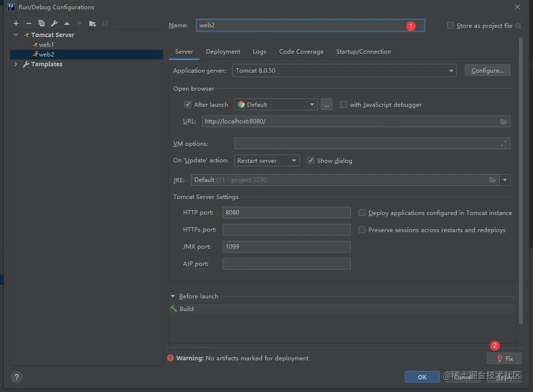Viewport: 533px width, 392px height.
Task: Open the JRE dropdown arrow
Action: pos(505,180)
